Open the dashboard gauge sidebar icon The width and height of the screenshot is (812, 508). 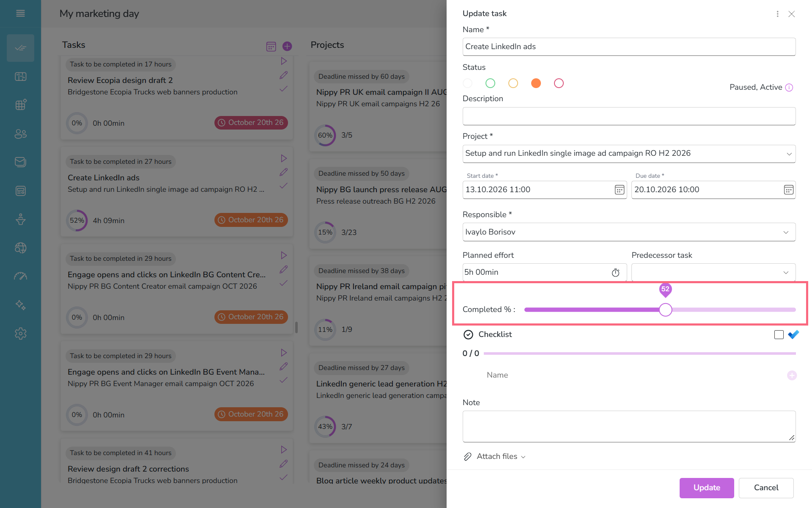pyautogui.click(x=20, y=276)
